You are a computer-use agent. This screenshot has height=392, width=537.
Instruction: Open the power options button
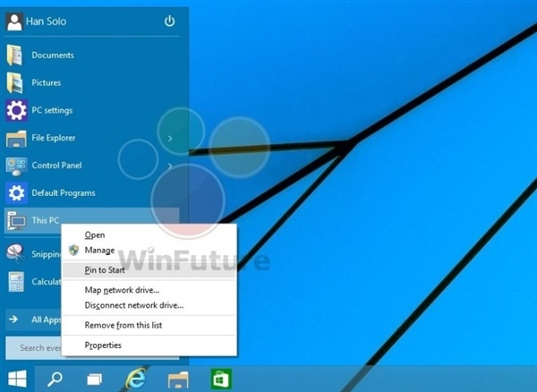coord(169,21)
